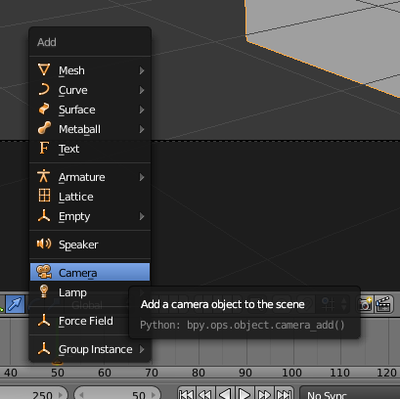The image size is (400, 399).
Task: Open the No Sync dropdown
Action: click(350, 393)
